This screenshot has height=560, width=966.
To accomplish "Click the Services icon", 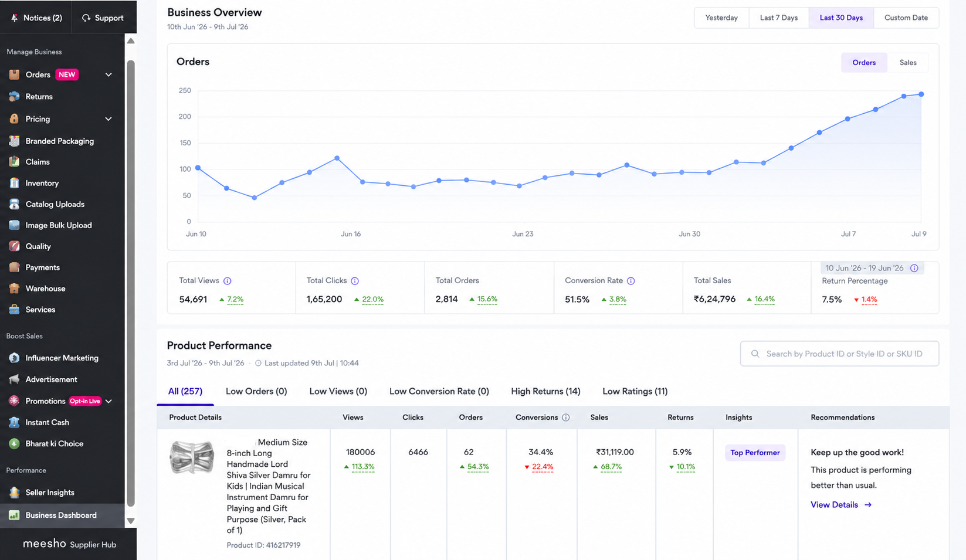I will tap(14, 310).
